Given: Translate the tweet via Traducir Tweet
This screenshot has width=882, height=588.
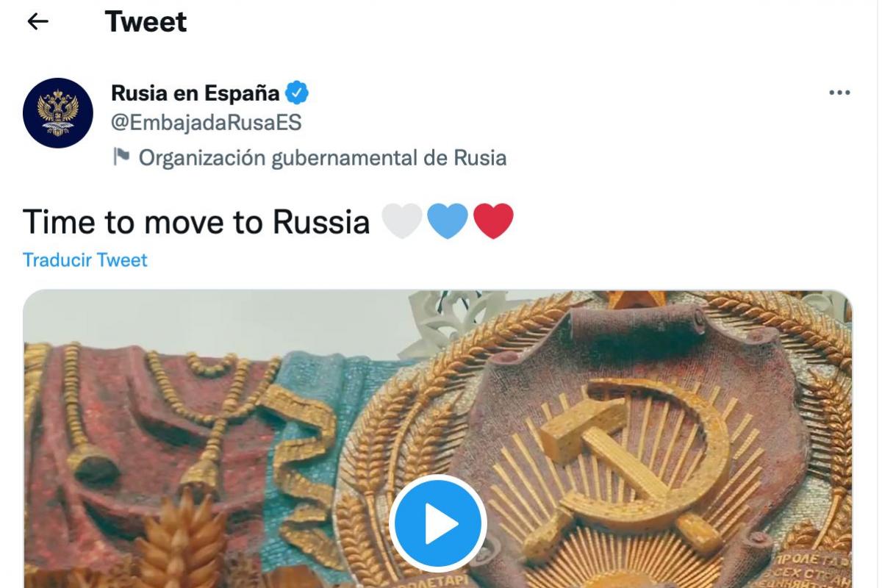Looking at the screenshot, I should [x=85, y=260].
